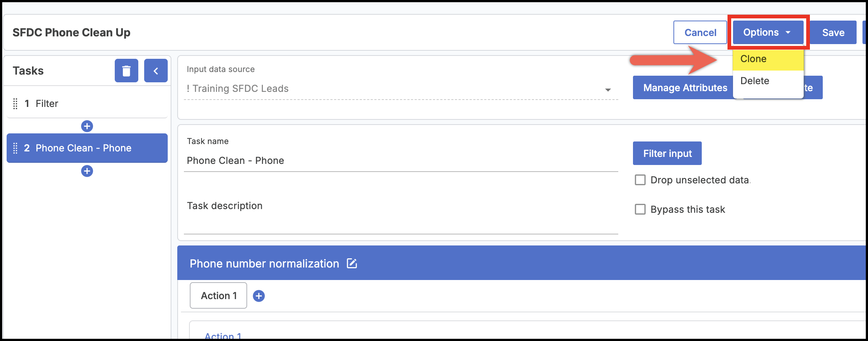Toggle the Options dropdown button

pos(768,32)
